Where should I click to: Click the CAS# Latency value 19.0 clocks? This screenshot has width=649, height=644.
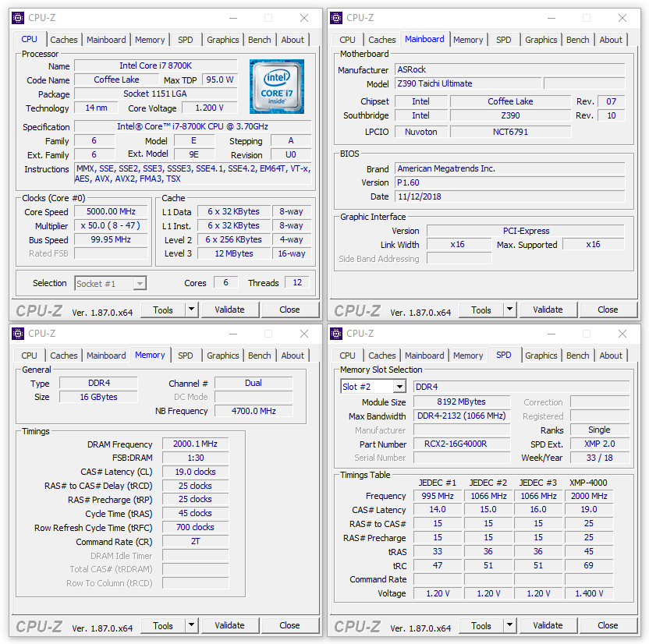click(x=195, y=472)
